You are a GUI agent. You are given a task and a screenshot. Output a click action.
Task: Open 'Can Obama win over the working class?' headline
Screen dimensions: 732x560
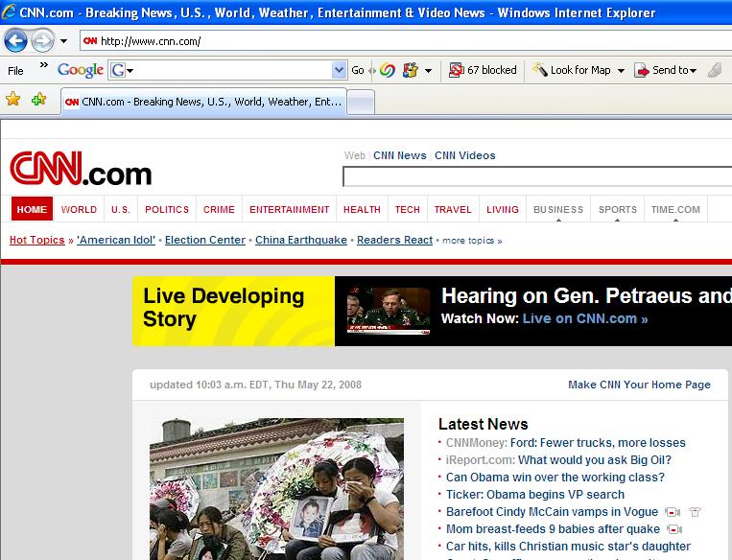click(x=555, y=478)
